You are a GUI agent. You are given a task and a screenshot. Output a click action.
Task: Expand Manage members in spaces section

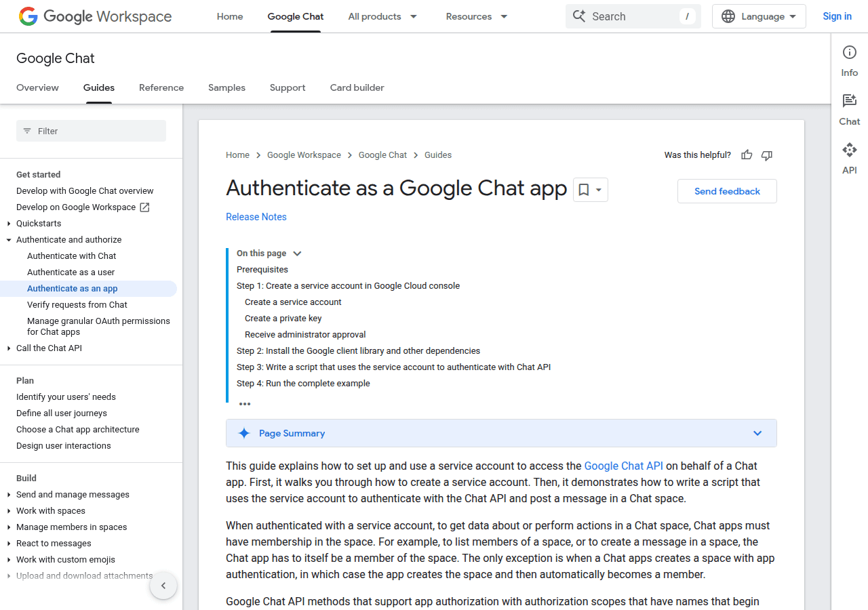pyautogui.click(x=9, y=527)
